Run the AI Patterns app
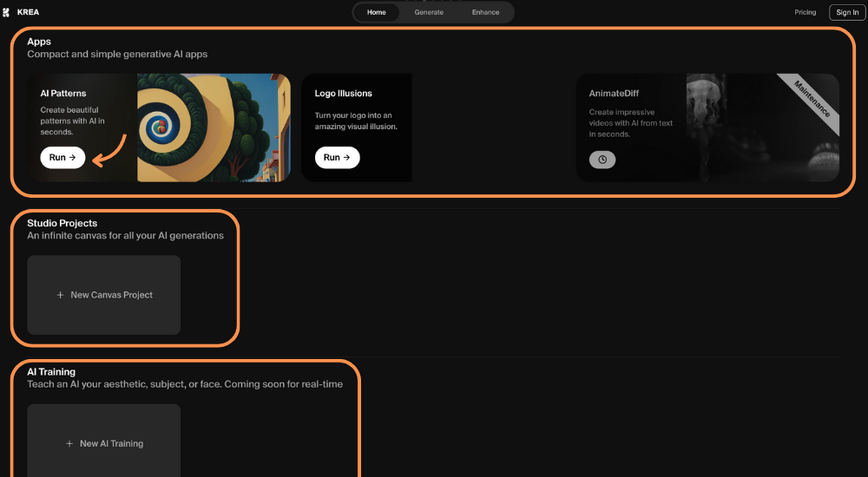 click(x=62, y=157)
